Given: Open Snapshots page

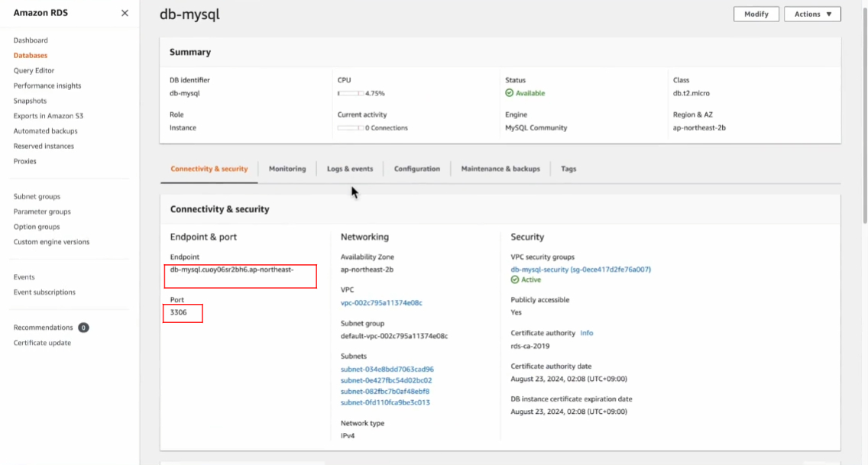Looking at the screenshot, I should (30, 101).
